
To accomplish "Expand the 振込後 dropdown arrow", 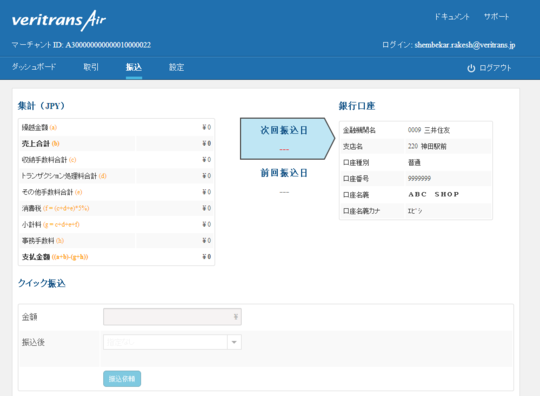I will [234, 342].
